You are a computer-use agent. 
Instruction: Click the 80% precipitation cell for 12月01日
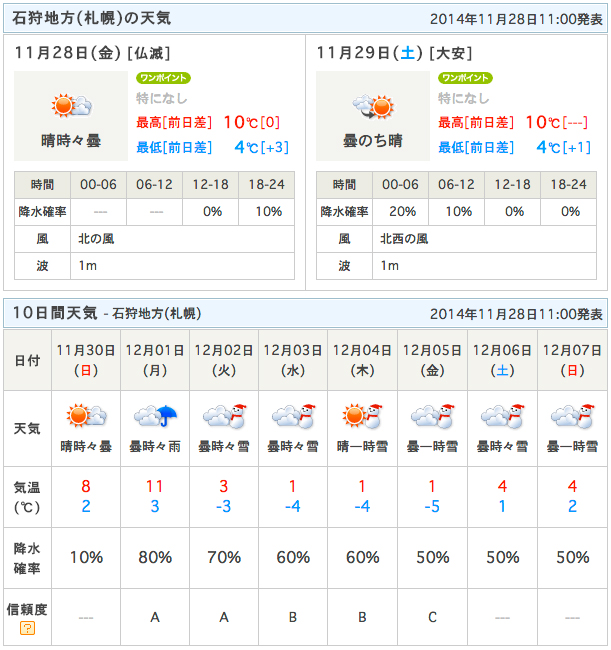[x=155, y=558]
